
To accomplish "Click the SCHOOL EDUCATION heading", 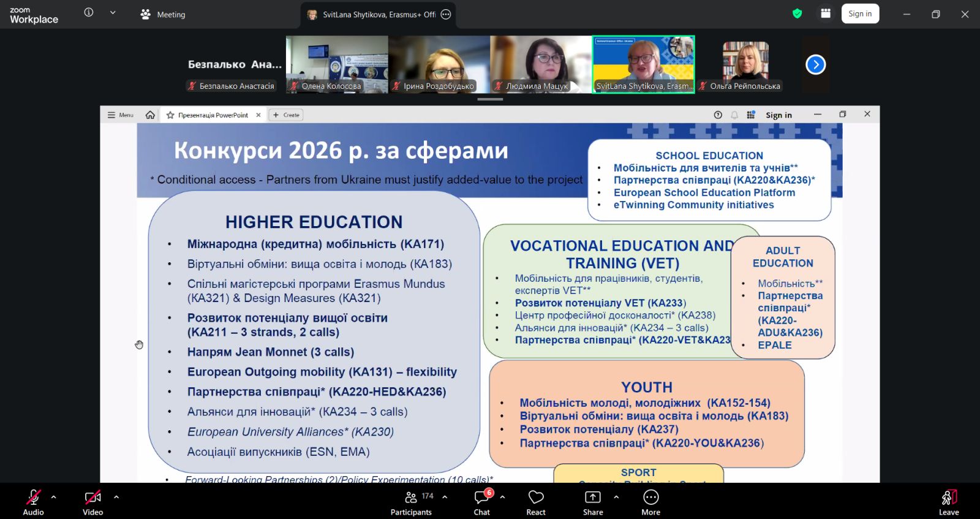I will (x=709, y=156).
